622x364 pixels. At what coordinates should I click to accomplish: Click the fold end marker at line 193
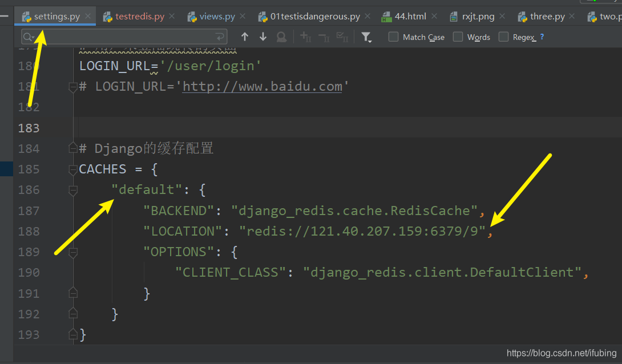(73, 334)
